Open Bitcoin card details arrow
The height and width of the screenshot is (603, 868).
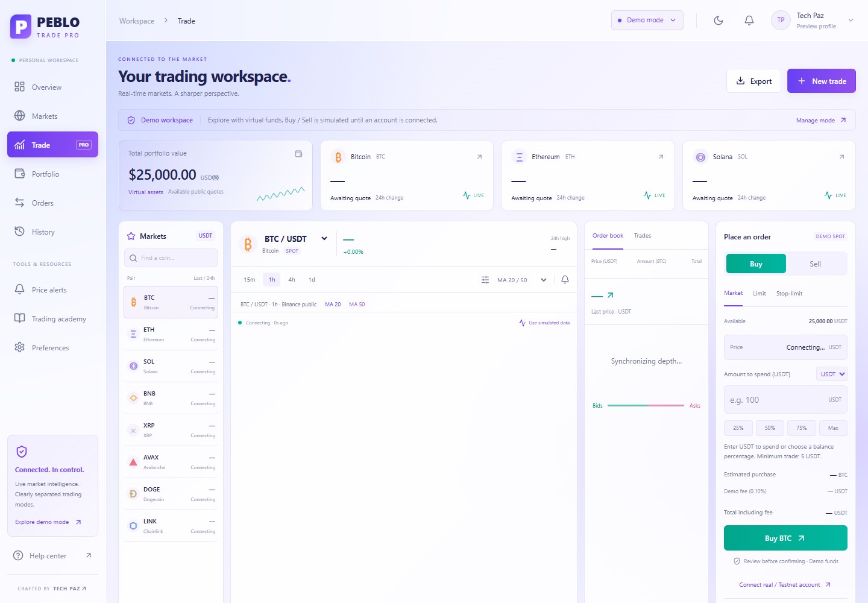click(479, 157)
